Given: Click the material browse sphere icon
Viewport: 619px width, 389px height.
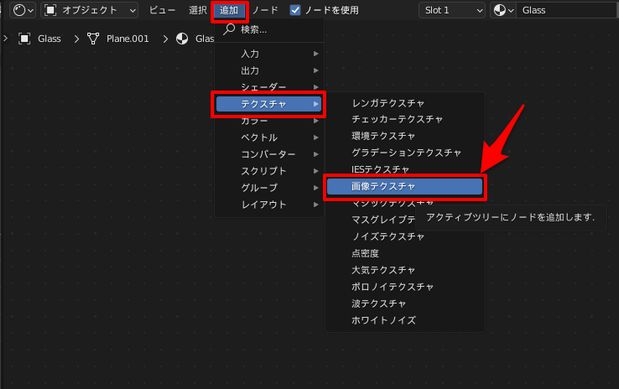Looking at the screenshot, I should (x=503, y=10).
